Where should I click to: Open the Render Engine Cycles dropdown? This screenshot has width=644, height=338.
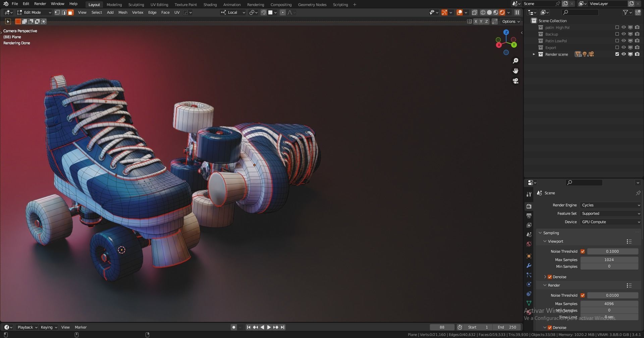point(610,205)
